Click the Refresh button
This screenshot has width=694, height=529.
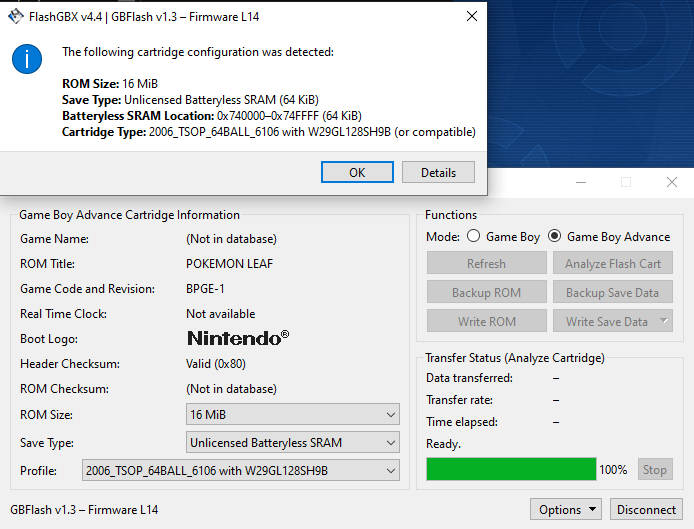(x=486, y=264)
